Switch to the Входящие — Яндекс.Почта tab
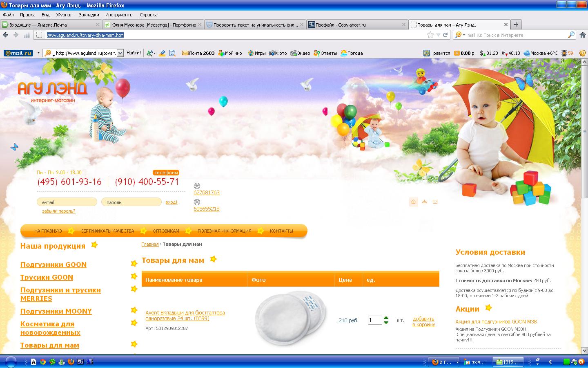Image resolution: width=588 pixels, height=368 pixels. [x=51, y=25]
